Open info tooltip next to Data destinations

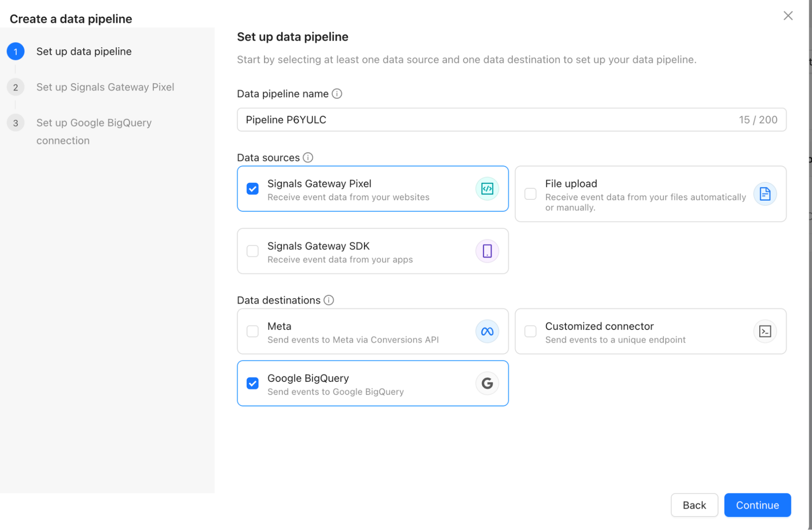pyautogui.click(x=329, y=300)
